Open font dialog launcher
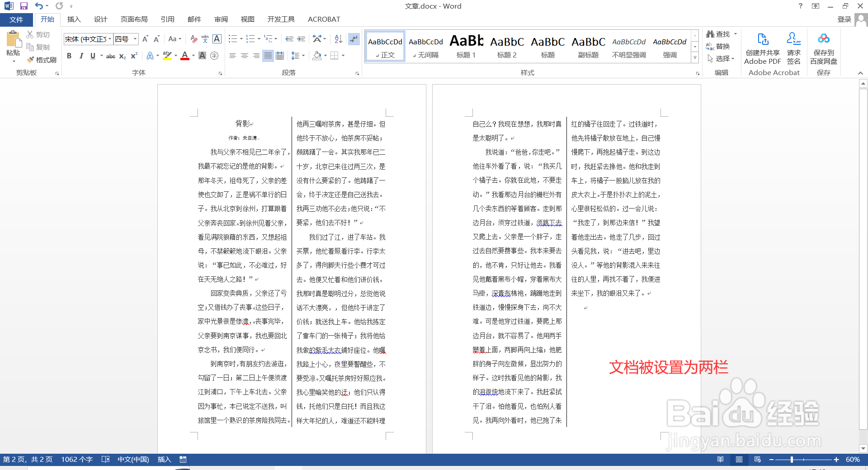This screenshot has width=868, height=470. (221, 73)
